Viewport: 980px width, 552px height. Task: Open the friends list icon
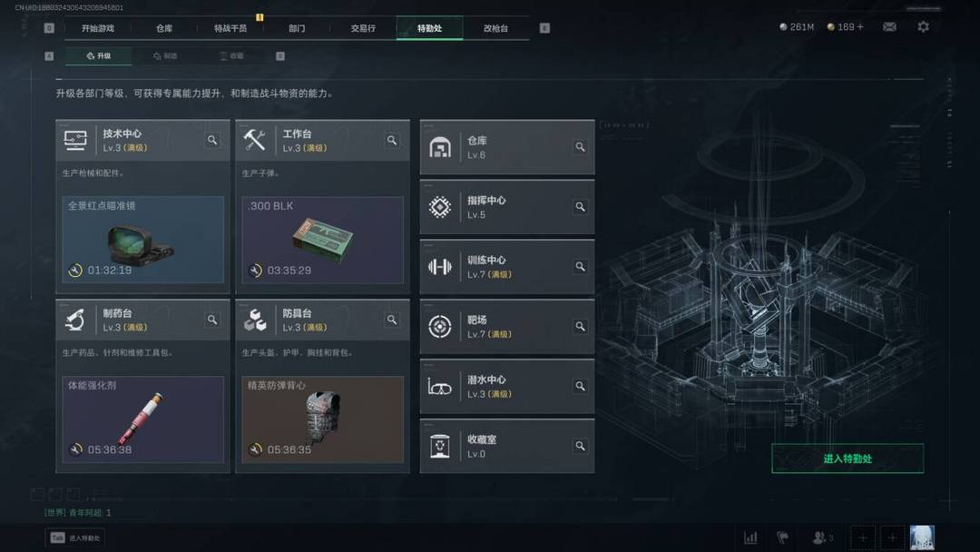(822, 537)
